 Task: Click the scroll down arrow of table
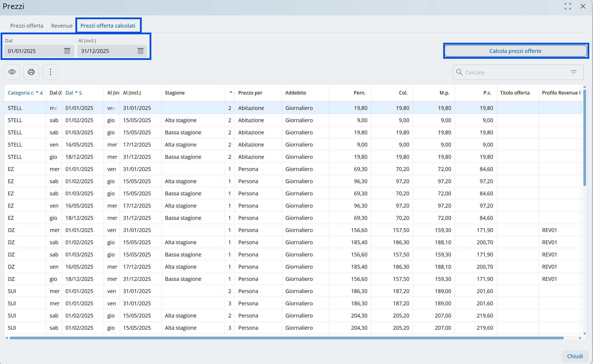tap(585, 334)
